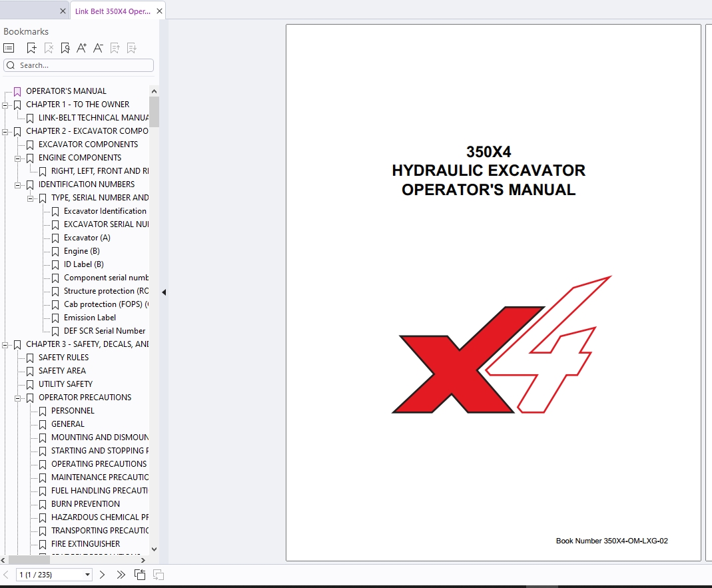The image size is (712, 588).
Task: Collapse the bookmarks panel with side arrow
Action: 164,292
